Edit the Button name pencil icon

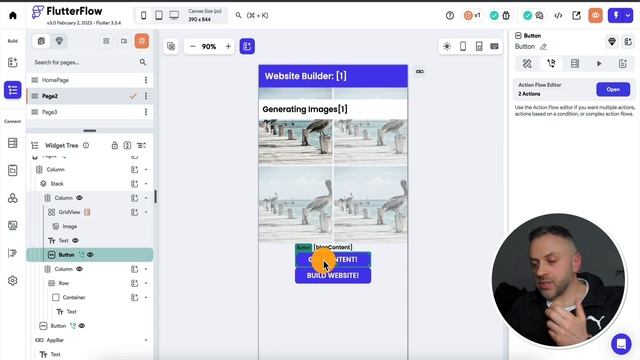point(543,47)
